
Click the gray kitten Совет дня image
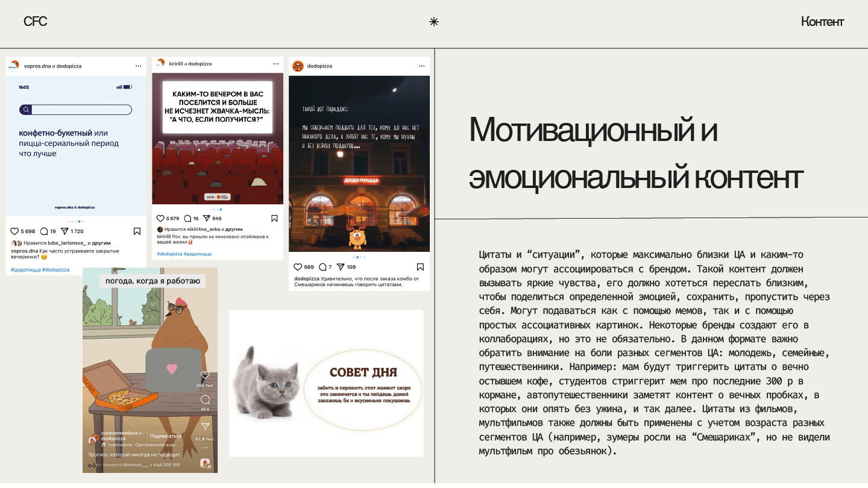(326, 383)
